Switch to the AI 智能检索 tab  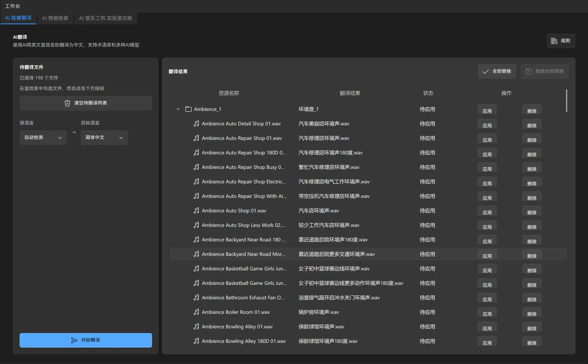[x=55, y=18]
